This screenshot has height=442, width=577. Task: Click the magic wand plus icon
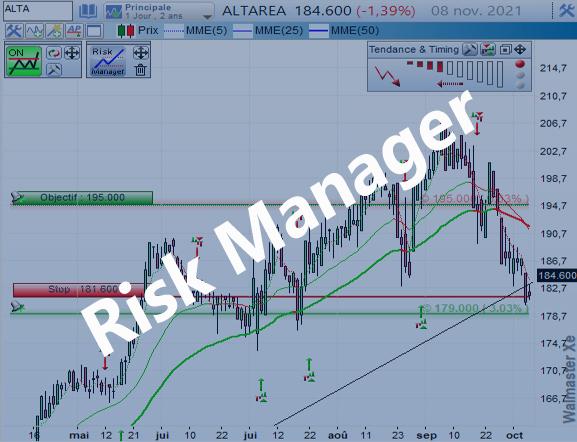point(54,31)
